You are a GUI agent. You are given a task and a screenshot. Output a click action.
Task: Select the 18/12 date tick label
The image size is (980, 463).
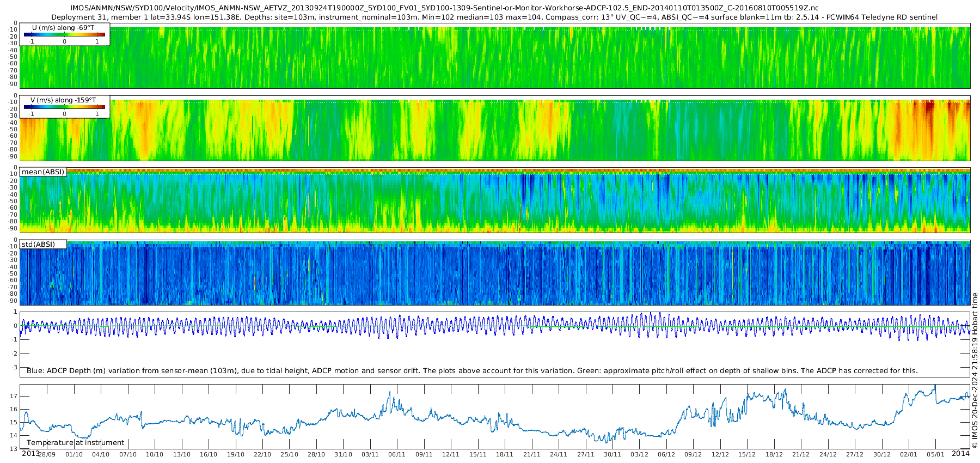point(774,454)
